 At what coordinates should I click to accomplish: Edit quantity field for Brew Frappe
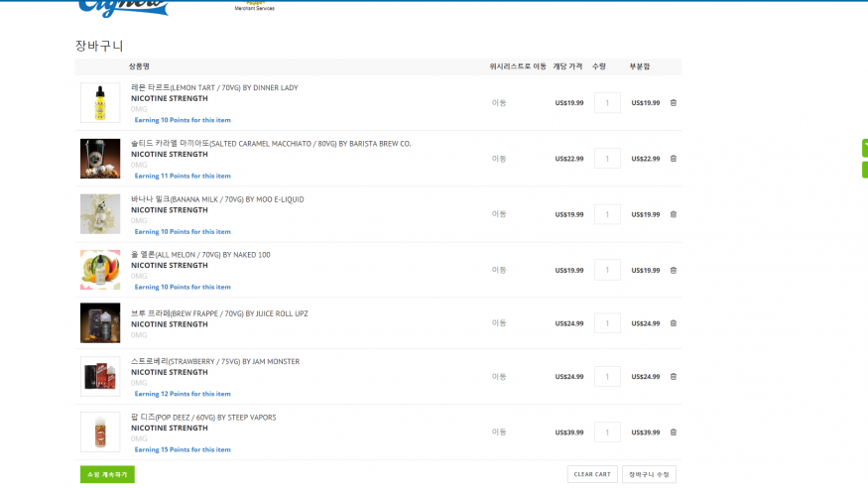point(607,323)
